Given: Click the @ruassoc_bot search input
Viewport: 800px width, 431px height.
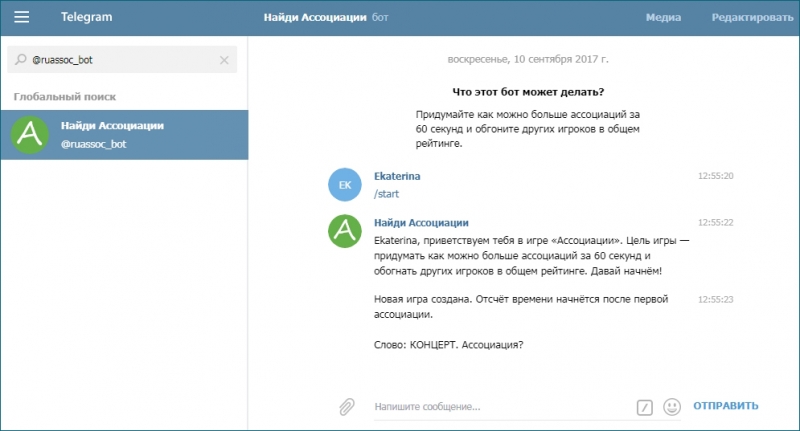Looking at the screenshot, I should (122, 60).
